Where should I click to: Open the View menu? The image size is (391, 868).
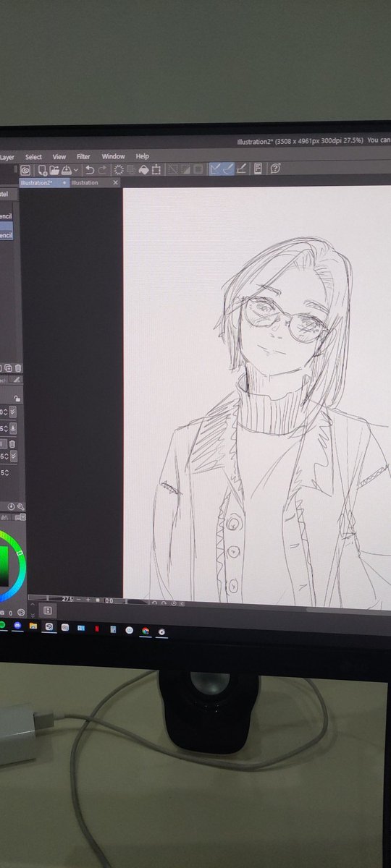59,156
